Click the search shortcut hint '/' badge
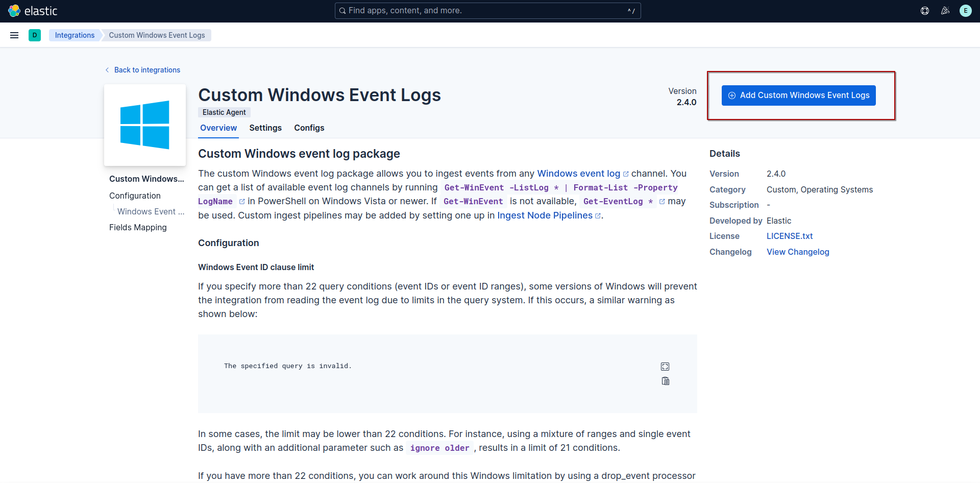The width and height of the screenshot is (980, 483). (x=631, y=11)
